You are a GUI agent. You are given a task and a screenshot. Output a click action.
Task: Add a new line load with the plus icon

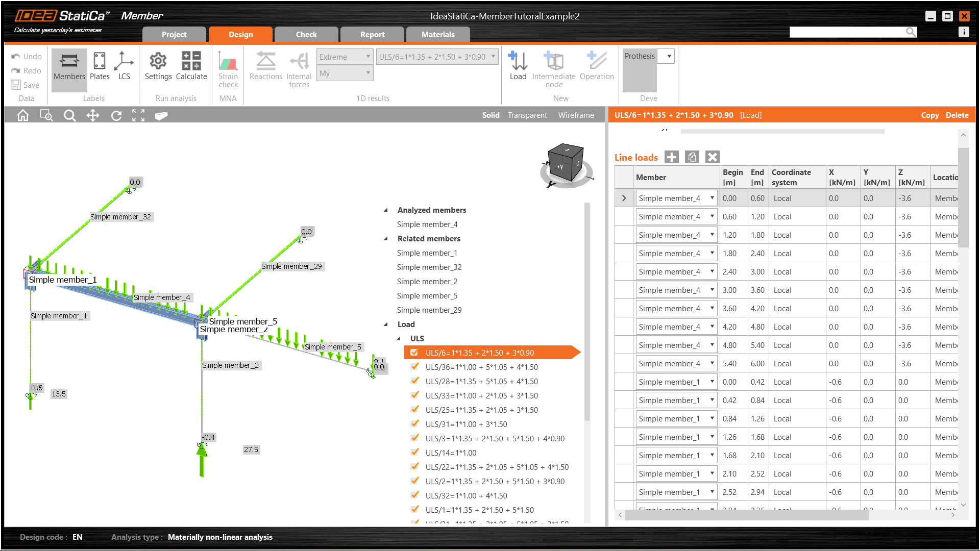[x=672, y=157]
